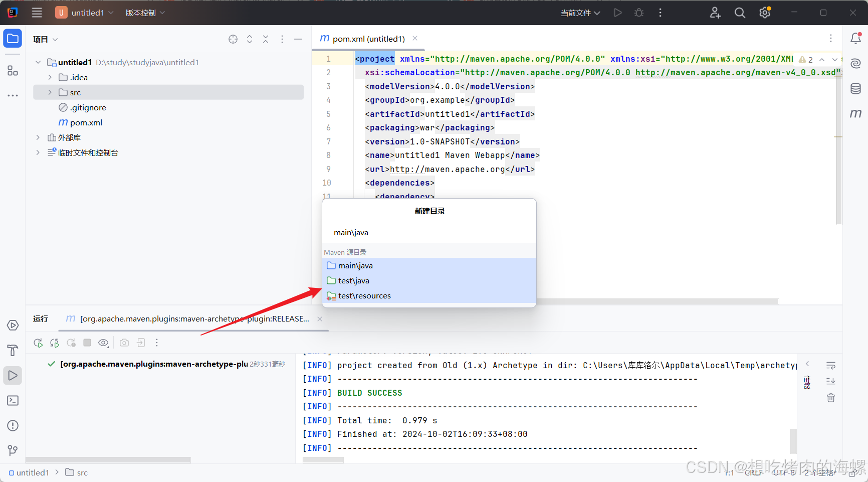Stop the running process
This screenshot has width=868, height=482.
(x=87, y=343)
